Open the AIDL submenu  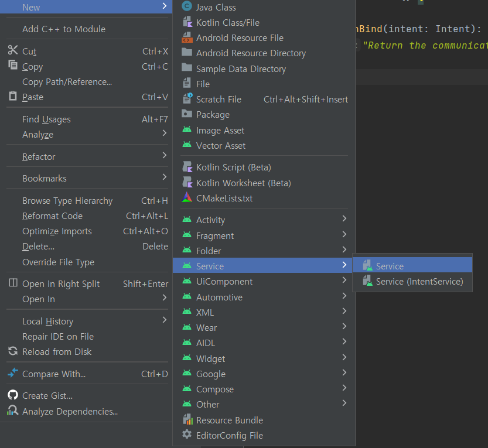click(264, 343)
